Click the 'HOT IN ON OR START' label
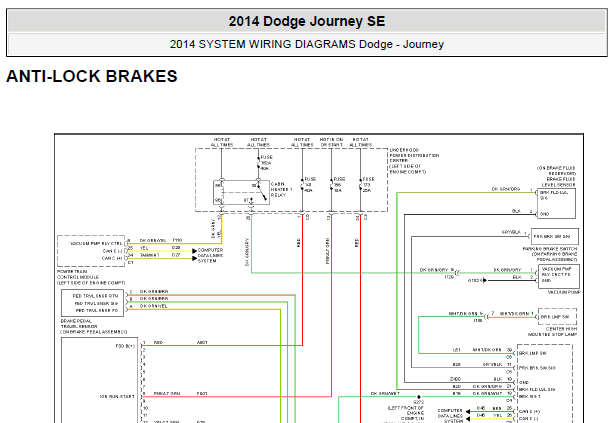 (x=331, y=142)
